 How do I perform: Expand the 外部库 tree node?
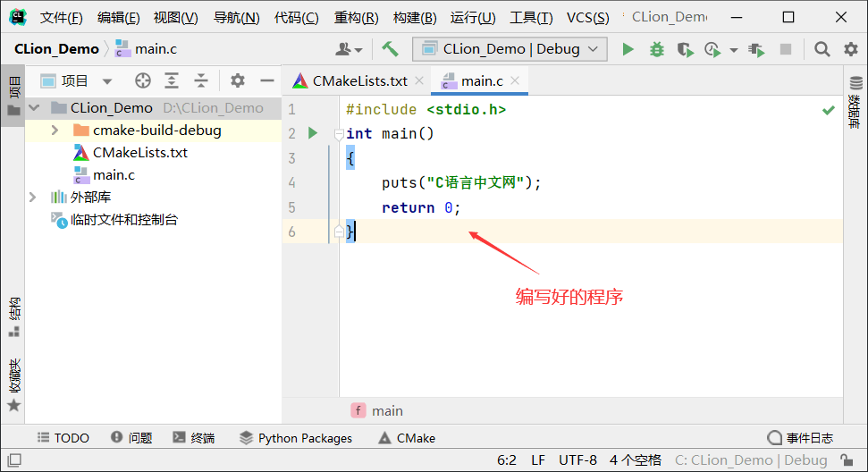coord(33,197)
